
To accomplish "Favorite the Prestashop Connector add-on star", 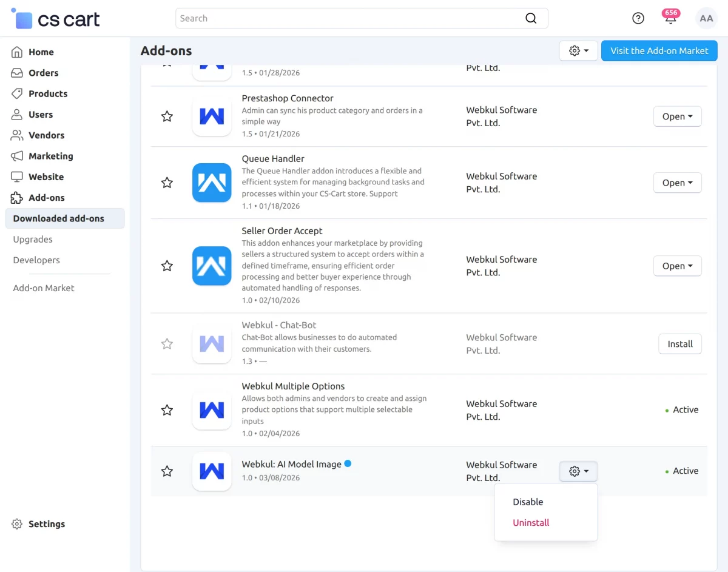I will tap(167, 116).
